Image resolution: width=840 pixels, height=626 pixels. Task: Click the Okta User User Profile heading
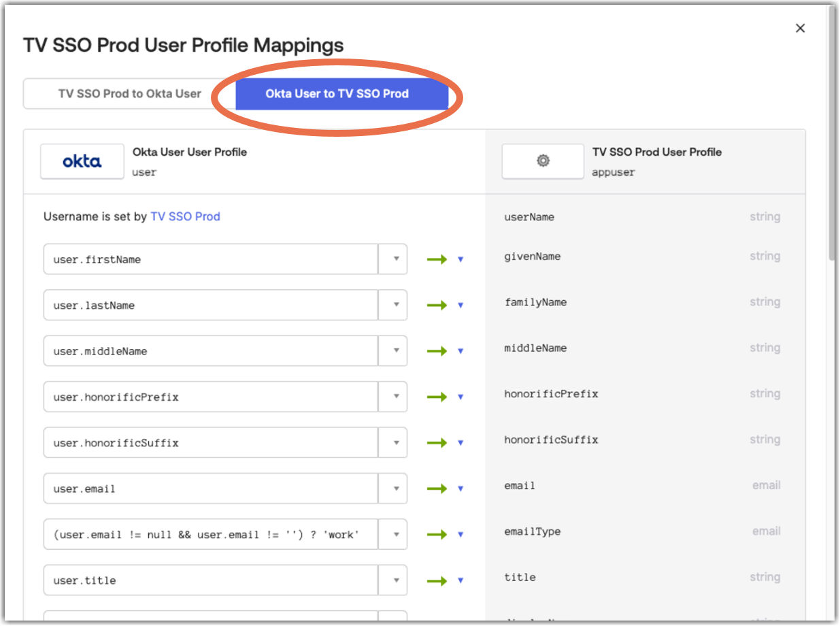coord(190,152)
